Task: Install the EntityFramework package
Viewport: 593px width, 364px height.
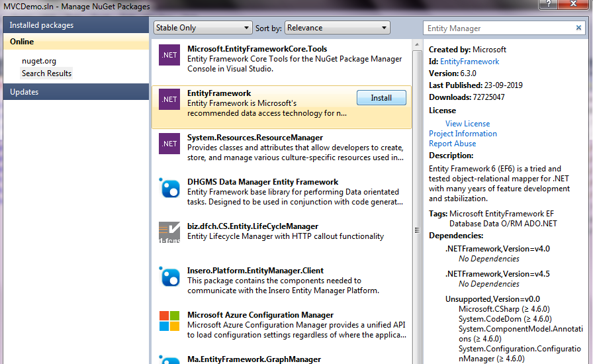Action: point(381,98)
